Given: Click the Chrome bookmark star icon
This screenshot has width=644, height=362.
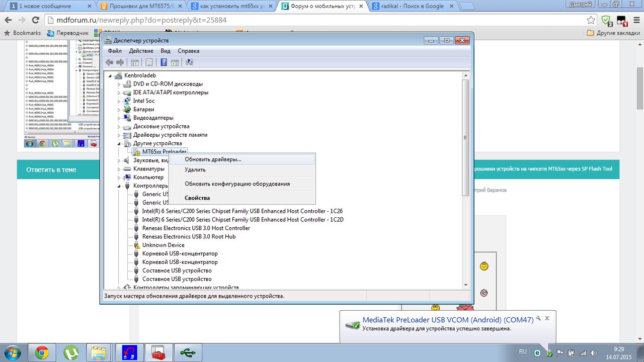Looking at the screenshot, I should [x=591, y=21].
